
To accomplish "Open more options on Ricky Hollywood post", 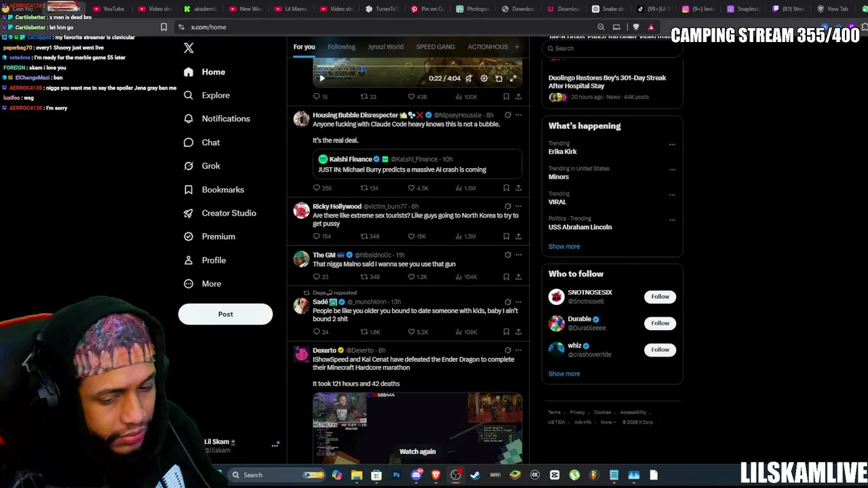I will pyautogui.click(x=518, y=206).
